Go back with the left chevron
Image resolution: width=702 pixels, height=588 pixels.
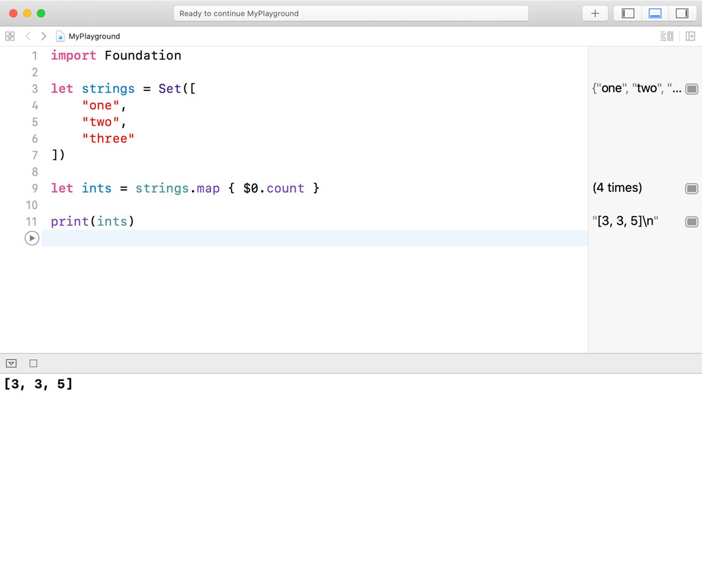coord(27,36)
